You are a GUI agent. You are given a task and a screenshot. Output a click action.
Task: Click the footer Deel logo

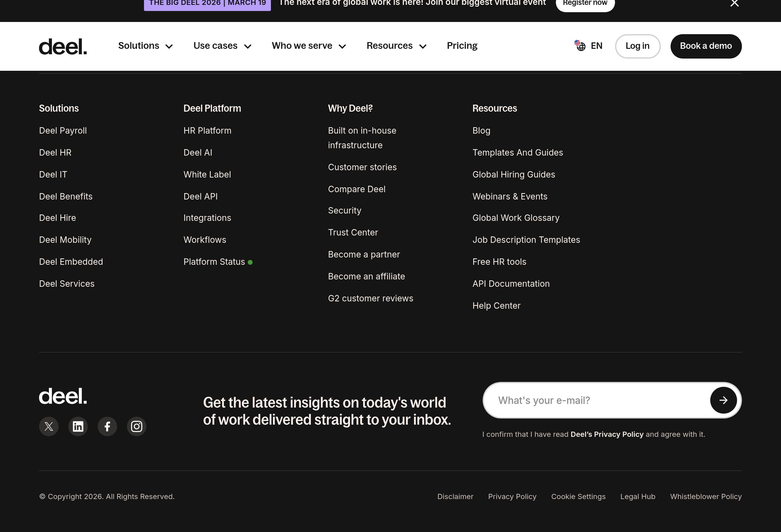click(63, 396)
